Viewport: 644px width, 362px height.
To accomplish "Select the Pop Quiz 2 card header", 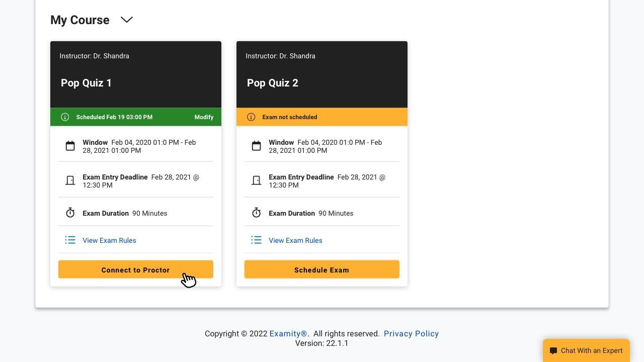I will tap(322, 74).
